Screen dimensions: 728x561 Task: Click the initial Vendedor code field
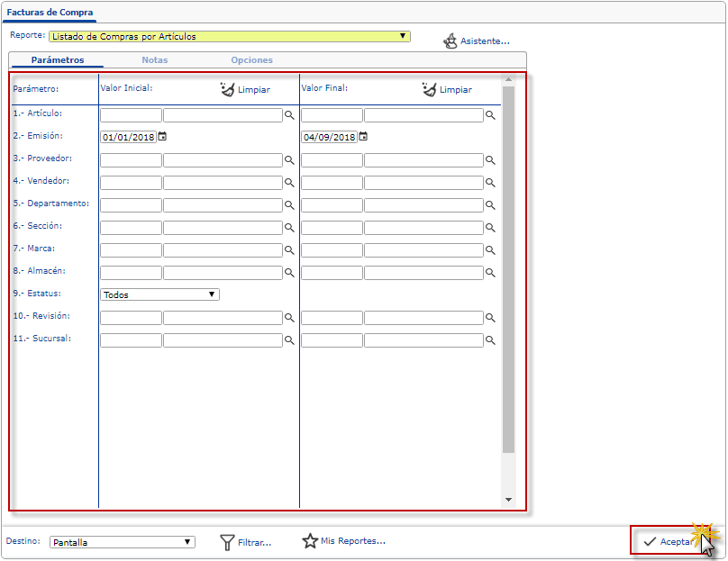point(131,183)
